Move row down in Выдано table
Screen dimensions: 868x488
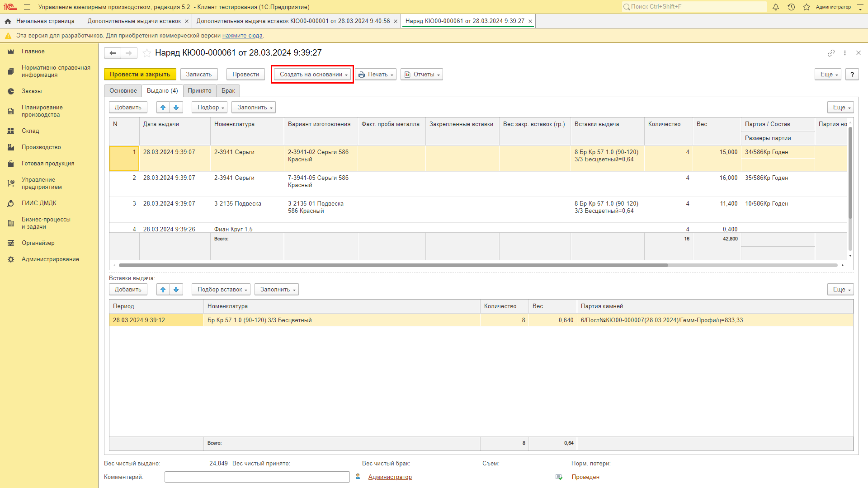pyautogui.click(x=176, y=107)
